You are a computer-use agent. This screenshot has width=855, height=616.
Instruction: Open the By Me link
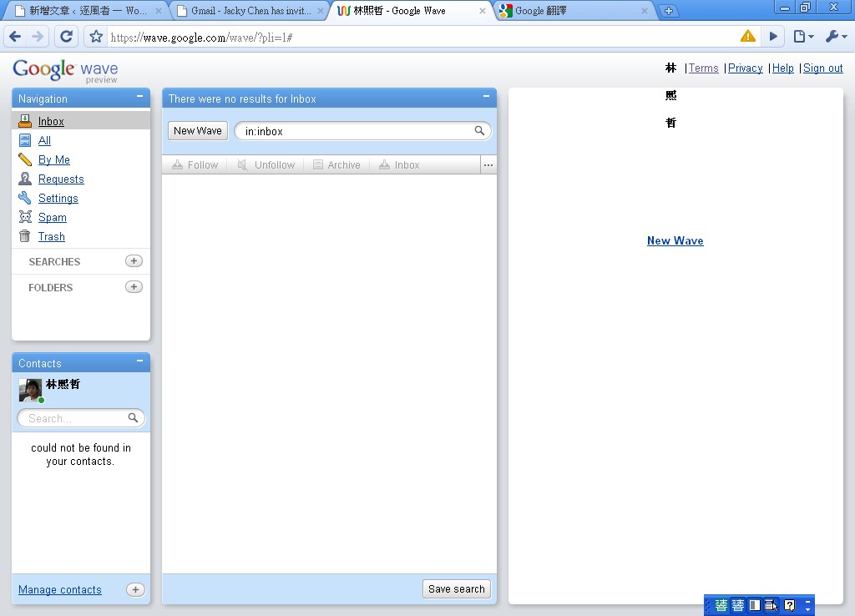[x=54, y=159]
